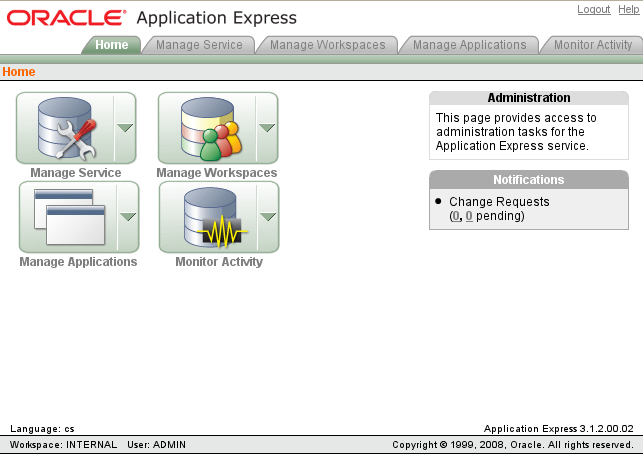Image resolution: width=643 pixels, height=457 pixels.
Task: Click the first 0 change requests link
Action: click(x=455, y=216)
